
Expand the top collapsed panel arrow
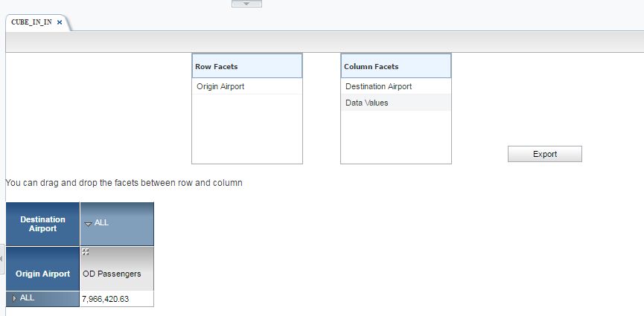(246, 4)
